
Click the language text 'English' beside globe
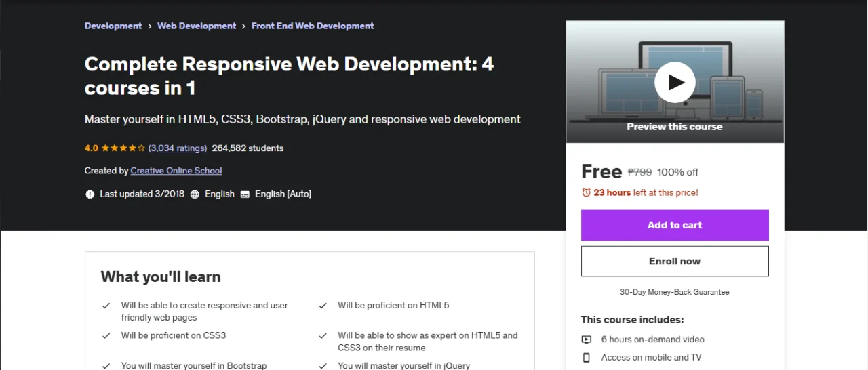pos(220,194)
